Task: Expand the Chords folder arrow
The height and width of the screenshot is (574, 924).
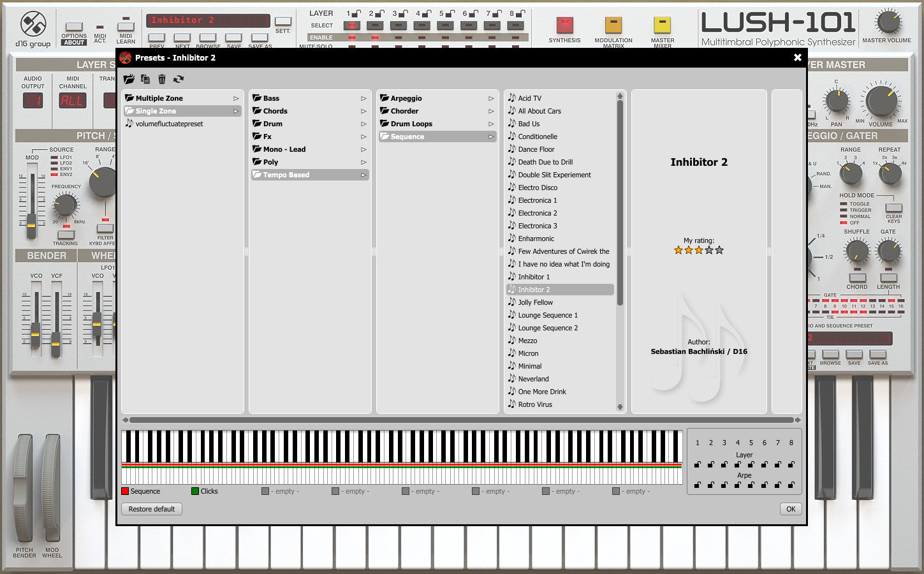Action: tap(363, 111)
